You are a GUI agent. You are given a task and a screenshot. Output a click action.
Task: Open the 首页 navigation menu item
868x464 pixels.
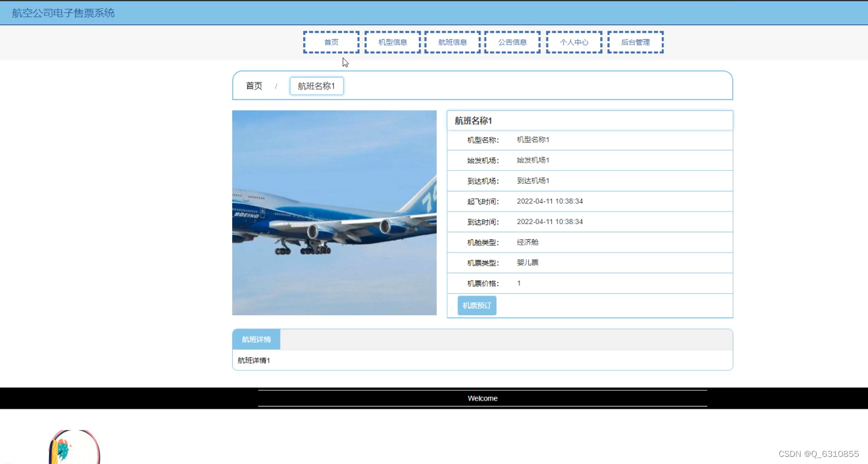(331, 43)
